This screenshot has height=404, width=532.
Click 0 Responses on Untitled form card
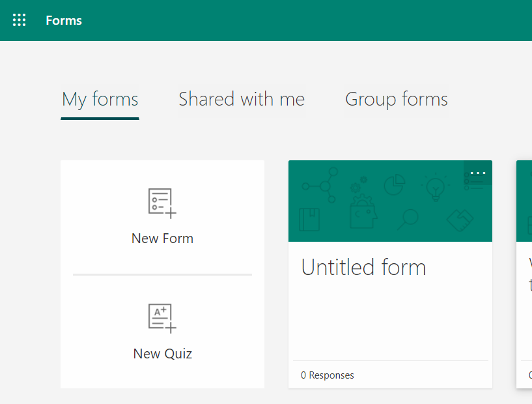click(x=328, y=375)
